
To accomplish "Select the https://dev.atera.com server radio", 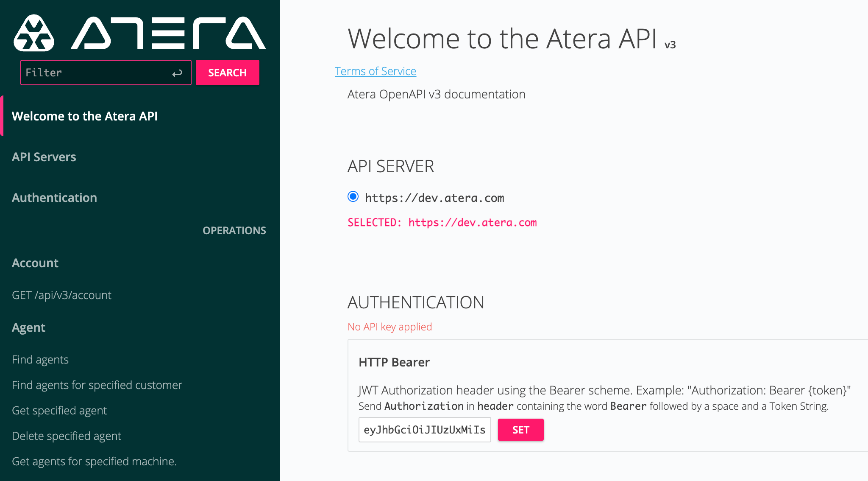I will point(353,197).
